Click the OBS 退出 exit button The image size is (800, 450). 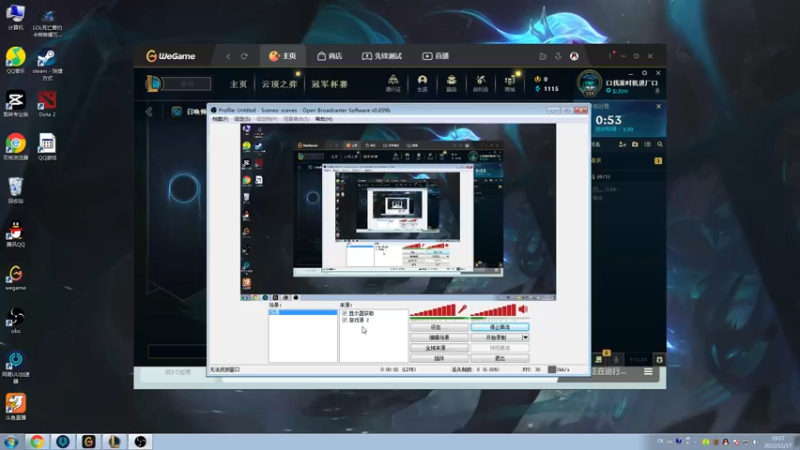[x=499, y=359]
